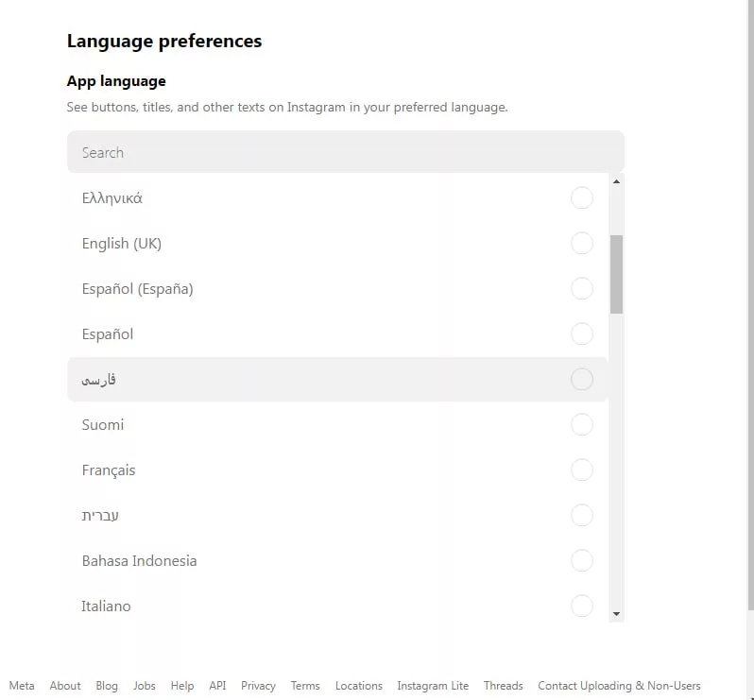Open Contact Uploading & Non-Users link

pyautogui.click(x=619, y=686)
